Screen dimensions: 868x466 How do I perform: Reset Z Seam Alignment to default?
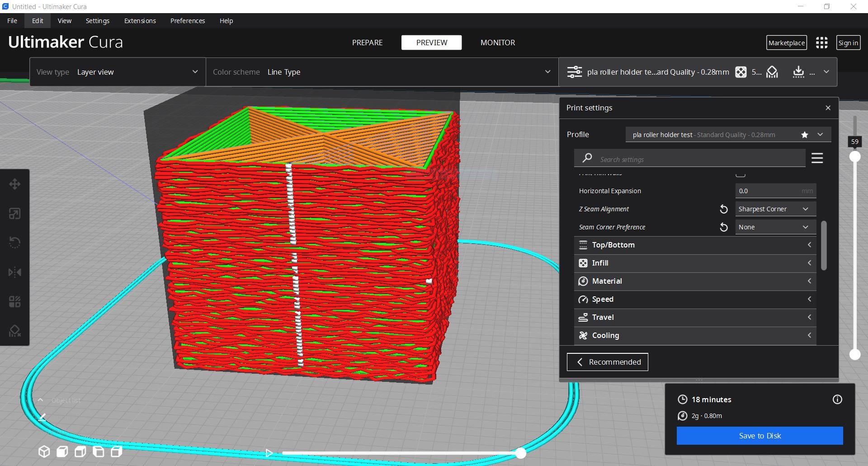coord(723,209)
